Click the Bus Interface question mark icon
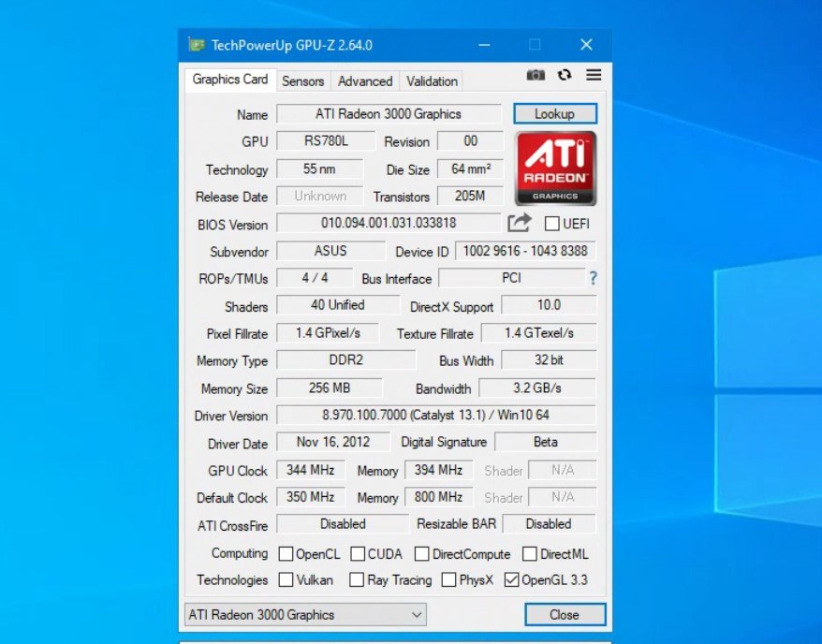822x644 pixels. (593, 278)
